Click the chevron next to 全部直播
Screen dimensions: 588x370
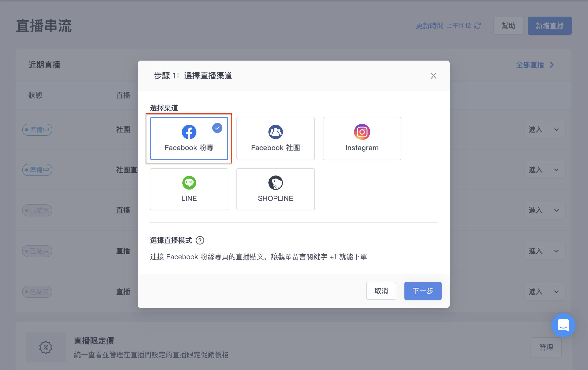click(552, 65)
